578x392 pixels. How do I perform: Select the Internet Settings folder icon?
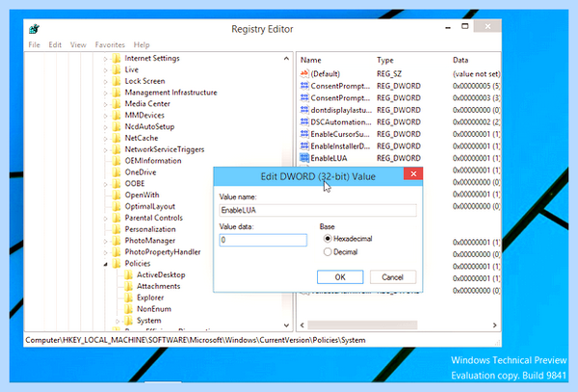point(117,58)
